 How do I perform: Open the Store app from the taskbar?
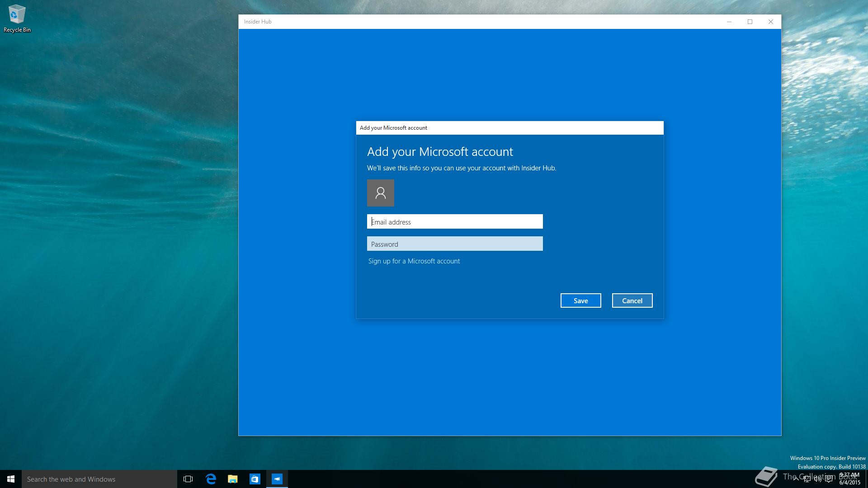pyautogui.click(x=255, y=479)
